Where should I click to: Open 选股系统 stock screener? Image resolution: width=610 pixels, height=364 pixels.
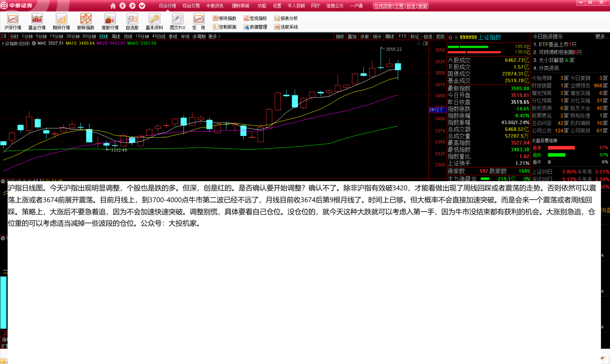286,27
